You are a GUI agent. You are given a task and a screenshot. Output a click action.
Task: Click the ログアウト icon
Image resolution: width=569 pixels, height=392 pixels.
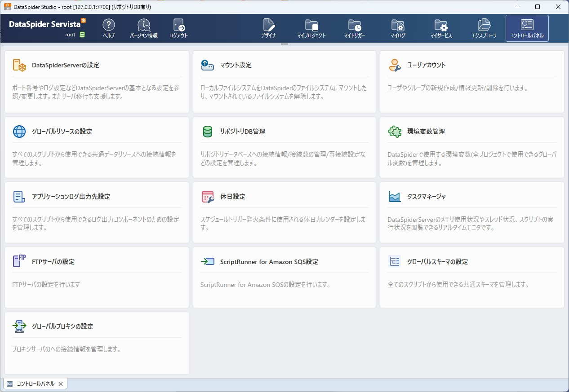(x=178, y=28)
